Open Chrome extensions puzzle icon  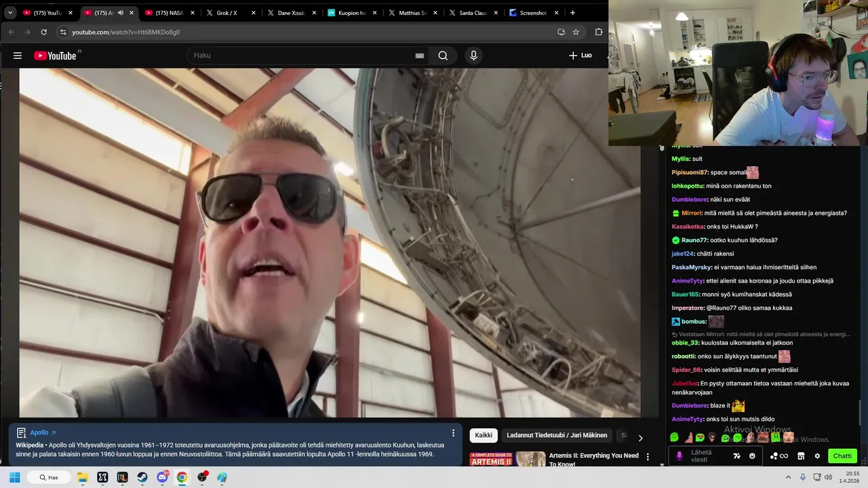coord(599,32)
